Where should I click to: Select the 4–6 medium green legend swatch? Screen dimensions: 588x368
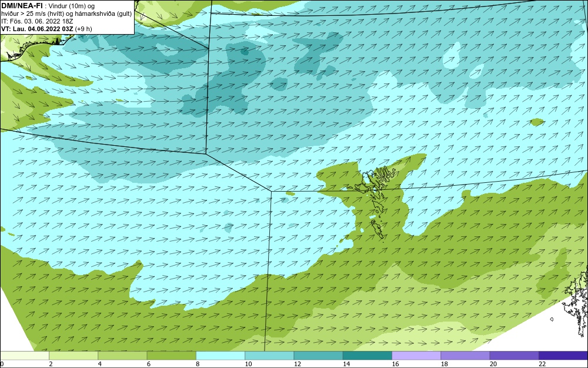click(122, 356)
